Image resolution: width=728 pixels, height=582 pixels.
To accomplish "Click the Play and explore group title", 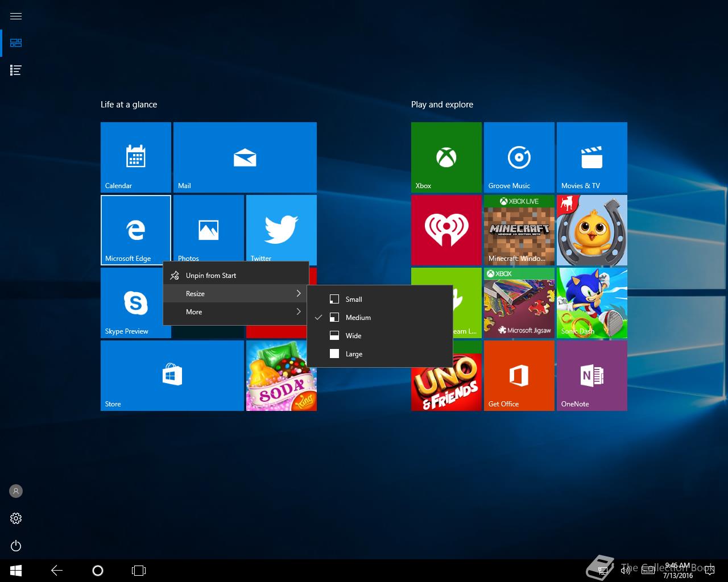I will pyautogui.click(x=442, y=105).
